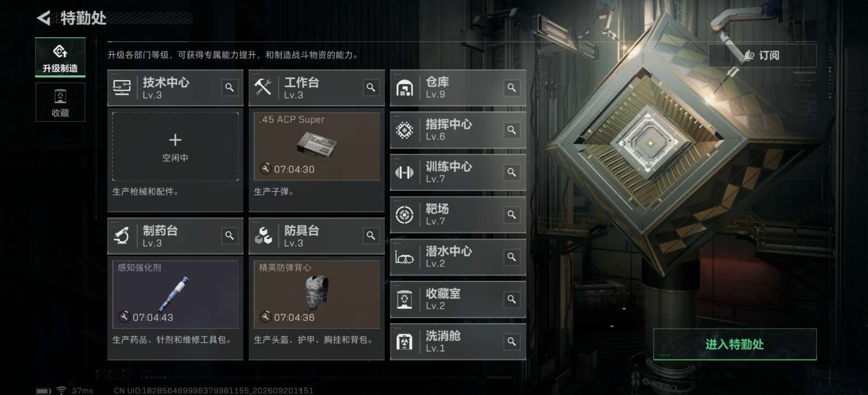This screenshot has height=395, width=868.
Task: View 指挥中心 details via magnifier icon
Action: [511, 130]
